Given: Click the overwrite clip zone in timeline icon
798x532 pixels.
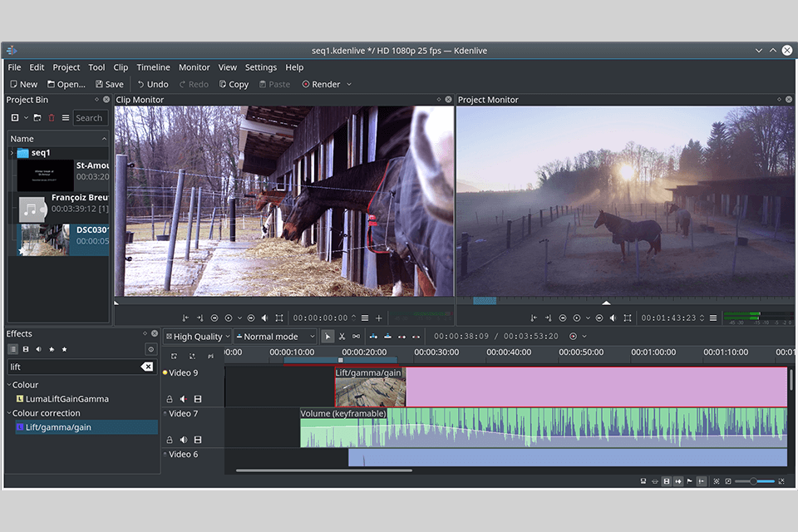Looking at the screenshot, I should click(x=388, y=337).
